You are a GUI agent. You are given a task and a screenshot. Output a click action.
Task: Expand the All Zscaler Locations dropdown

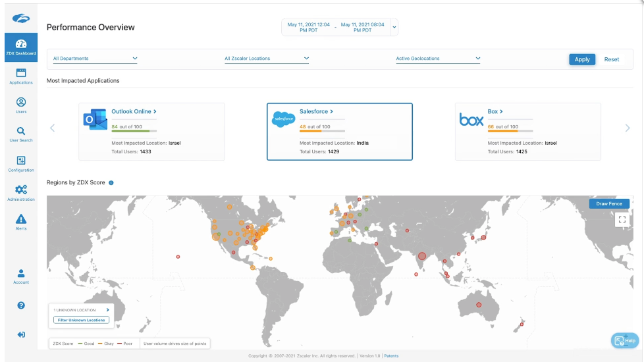click(x=267, y=59)
